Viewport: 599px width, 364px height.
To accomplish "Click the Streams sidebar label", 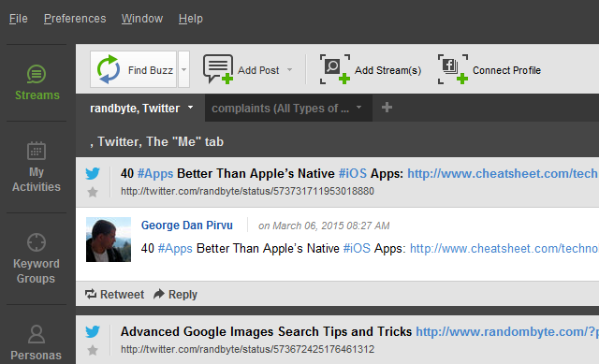I will point(37,95).
